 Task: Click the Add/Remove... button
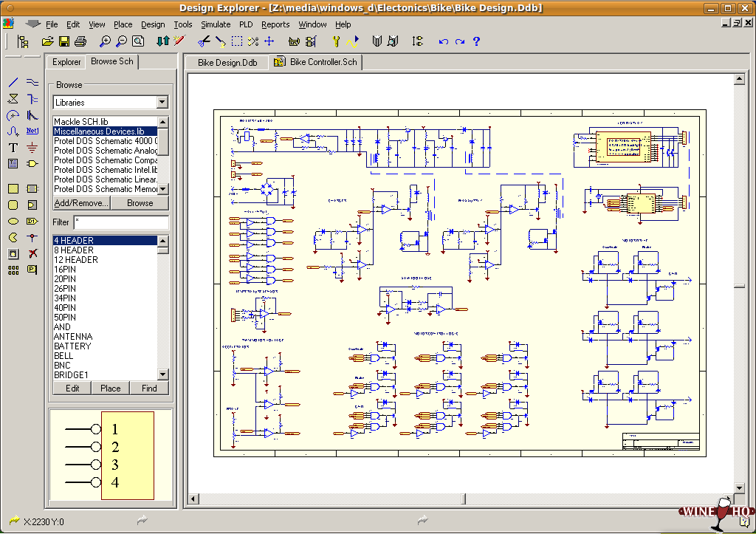click(x=81, y=203)
